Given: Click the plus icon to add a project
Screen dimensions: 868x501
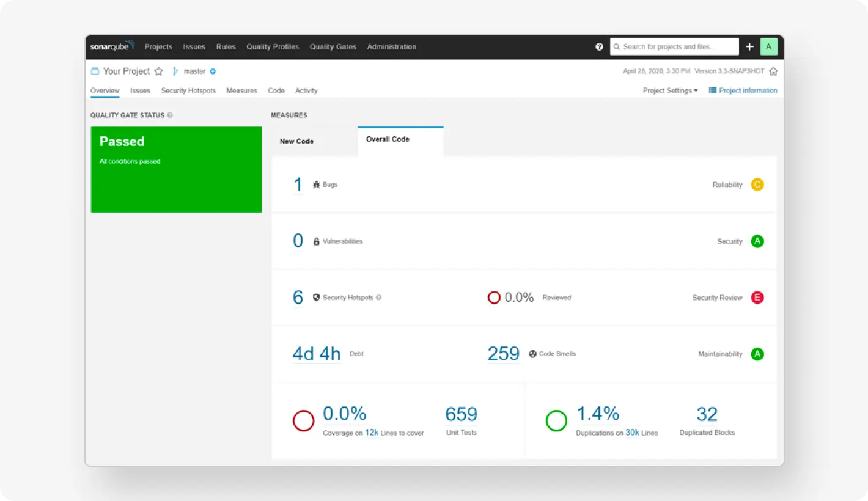Looking at the screenshot, I should click(x=749, y=46).
